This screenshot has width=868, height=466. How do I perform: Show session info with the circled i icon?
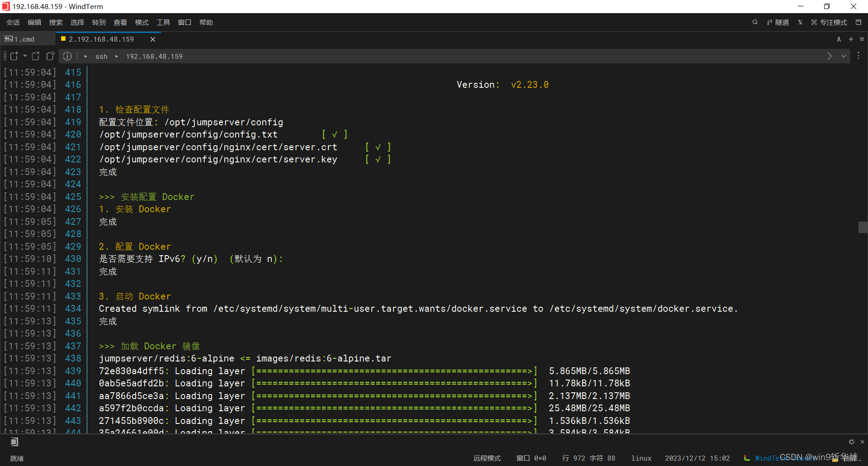tap(67, 56)
